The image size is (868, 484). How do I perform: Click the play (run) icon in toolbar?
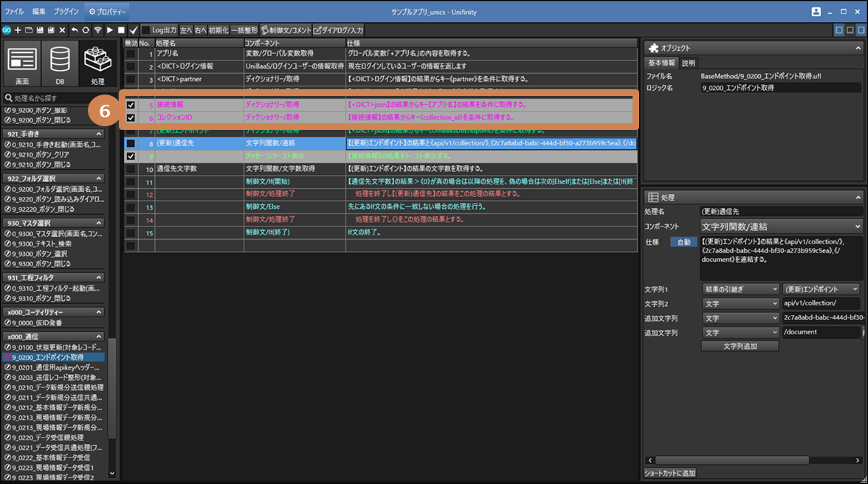point(109,30)
